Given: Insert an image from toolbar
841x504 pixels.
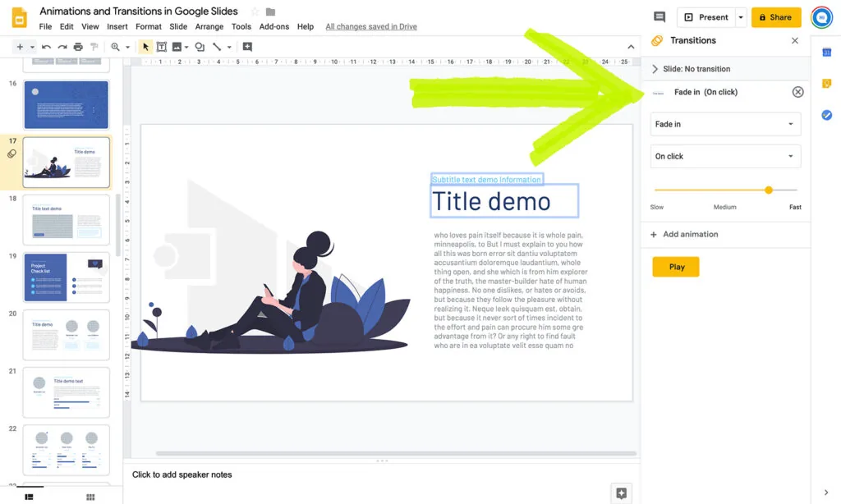Looking at the screenshot, I should (177, 47).
